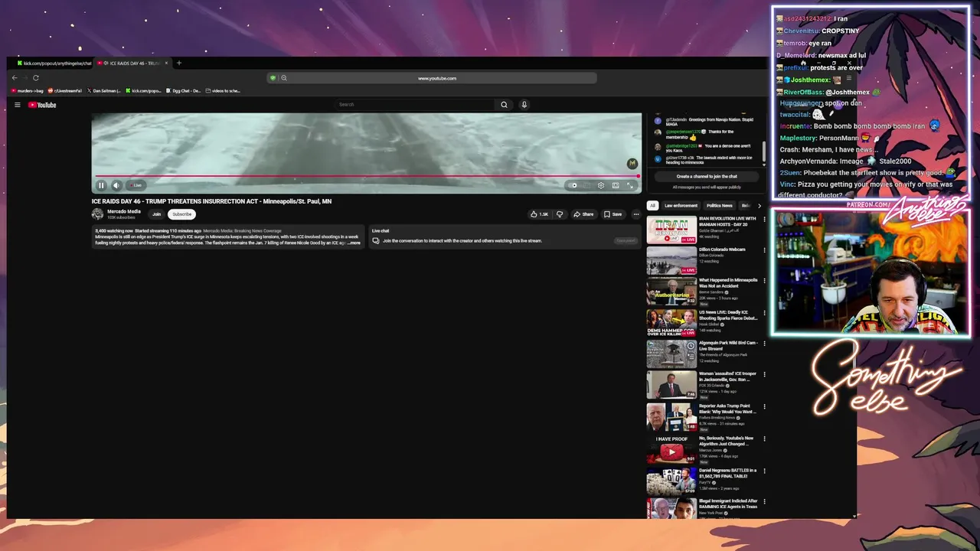Open What Happened in Minneapolis video

[671, 291]
